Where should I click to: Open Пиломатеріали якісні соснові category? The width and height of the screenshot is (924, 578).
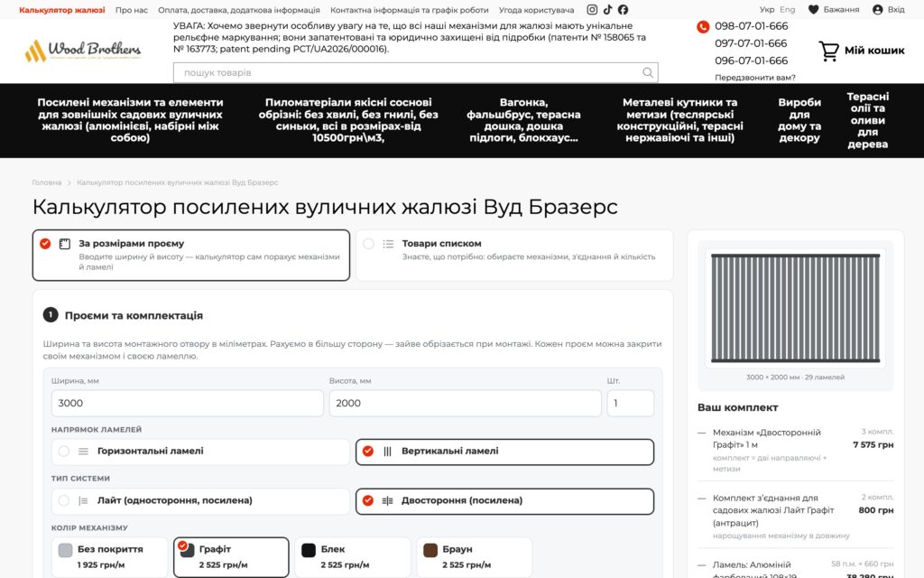tap(348, 120)
